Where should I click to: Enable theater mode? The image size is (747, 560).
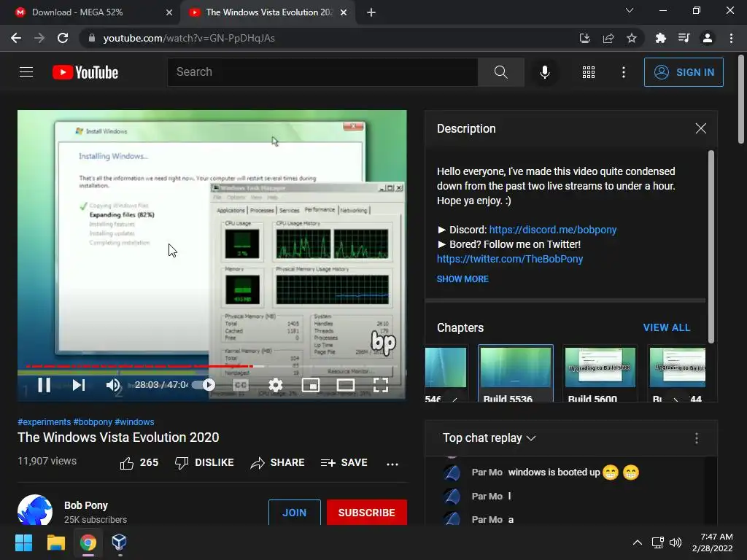[345, 385]
